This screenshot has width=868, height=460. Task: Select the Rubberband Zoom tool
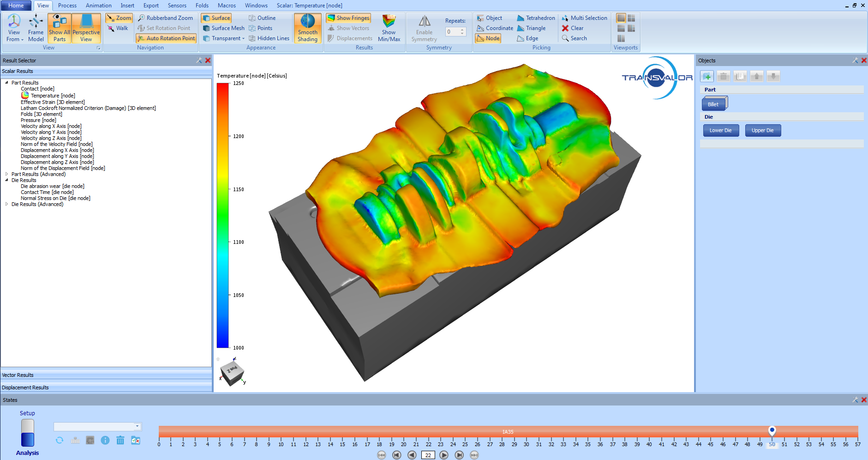pos(165,18)
